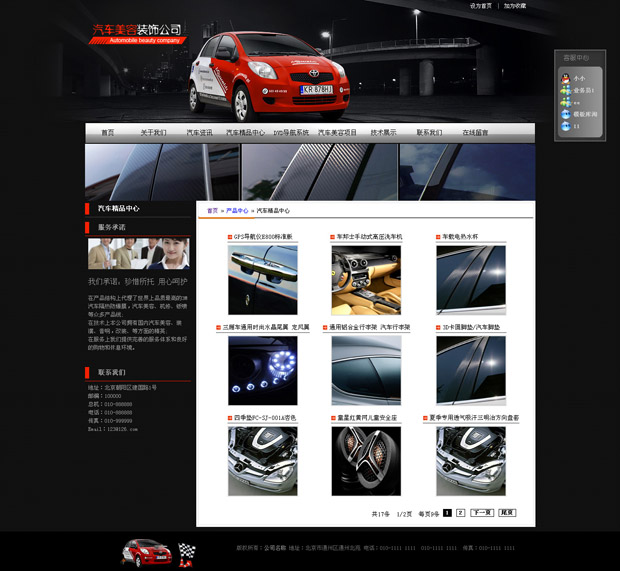Image resolution: width=620 pixels, height=571 pixels.
Task: Open the 关于我们 navigation item
Action: click(x=153, y=133)
